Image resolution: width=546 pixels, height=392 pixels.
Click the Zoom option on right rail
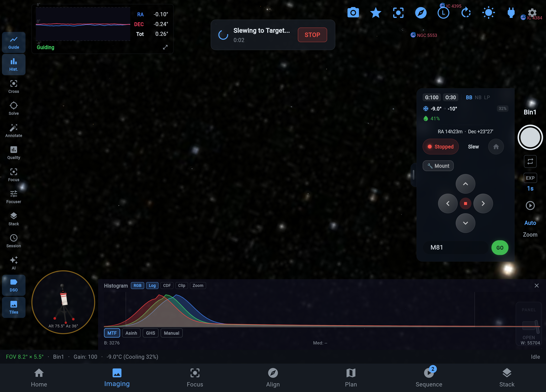click(530, 235)
